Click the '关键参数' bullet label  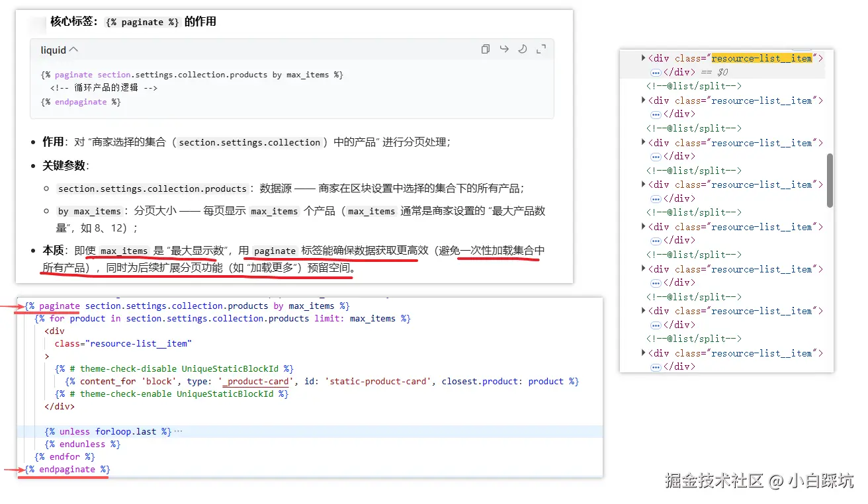point(64,165)
